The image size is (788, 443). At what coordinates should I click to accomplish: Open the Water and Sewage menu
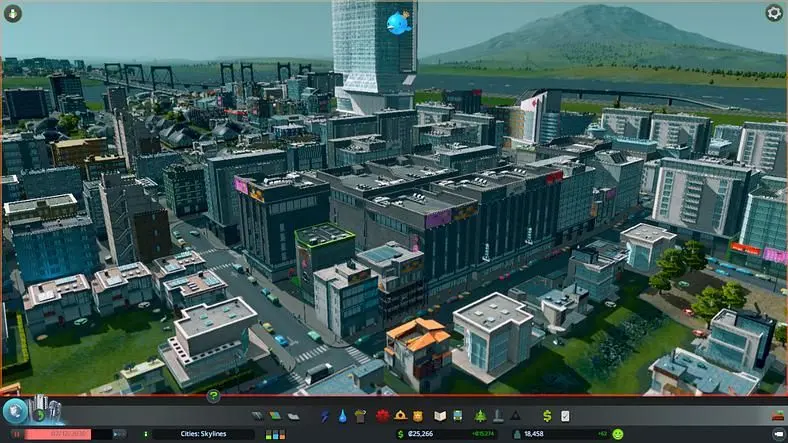342,416
